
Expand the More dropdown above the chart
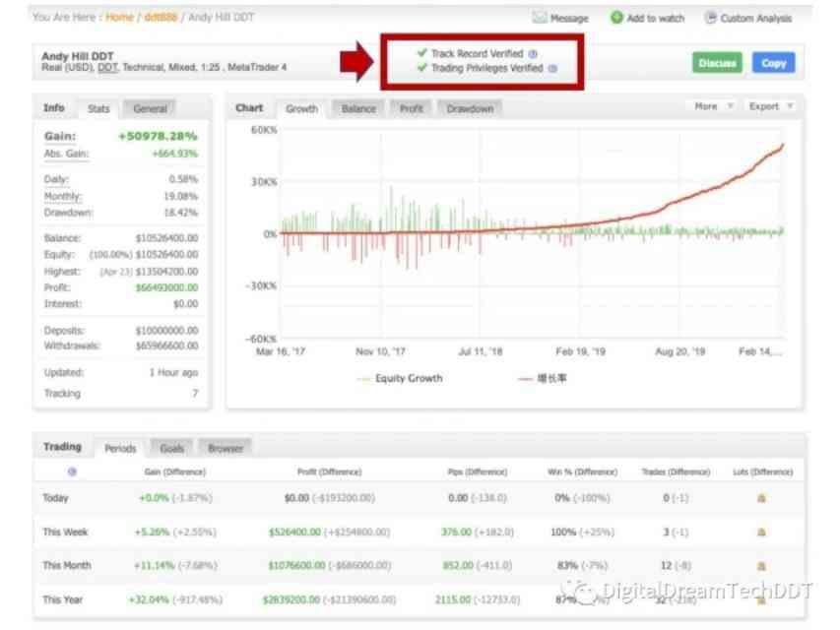(x=713, y=106)
